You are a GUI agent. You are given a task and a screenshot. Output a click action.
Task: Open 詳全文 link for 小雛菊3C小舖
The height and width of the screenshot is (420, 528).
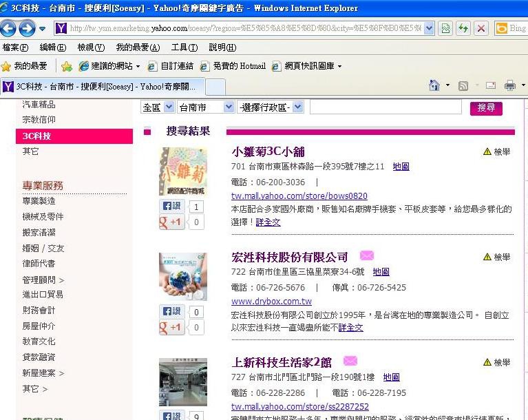[x=268, y=222]
